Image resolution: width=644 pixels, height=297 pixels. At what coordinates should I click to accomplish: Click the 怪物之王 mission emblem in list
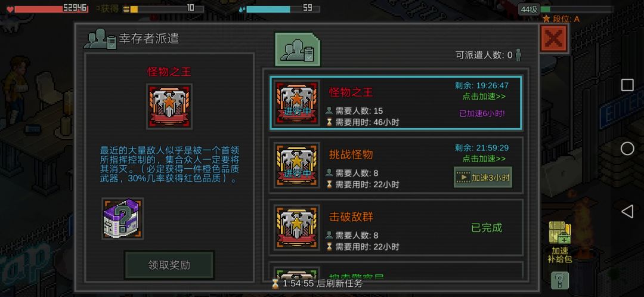[x=296, y=103]
